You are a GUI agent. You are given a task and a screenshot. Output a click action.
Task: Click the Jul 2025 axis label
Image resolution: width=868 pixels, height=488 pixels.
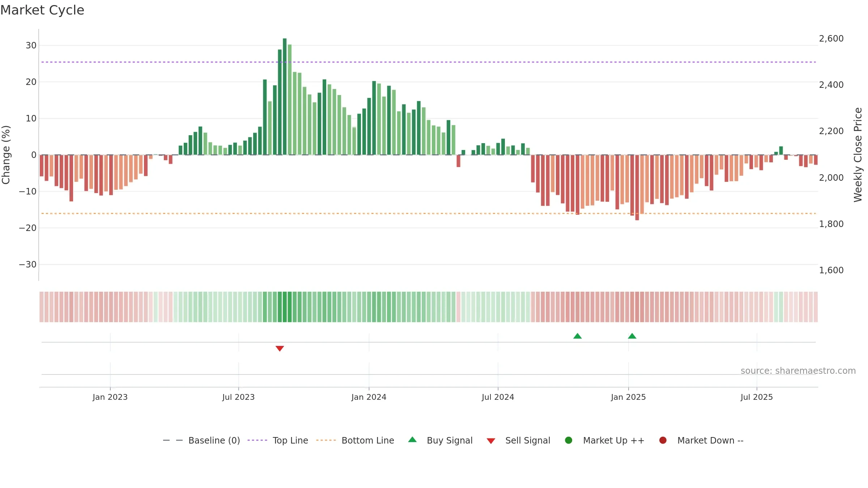757,397
